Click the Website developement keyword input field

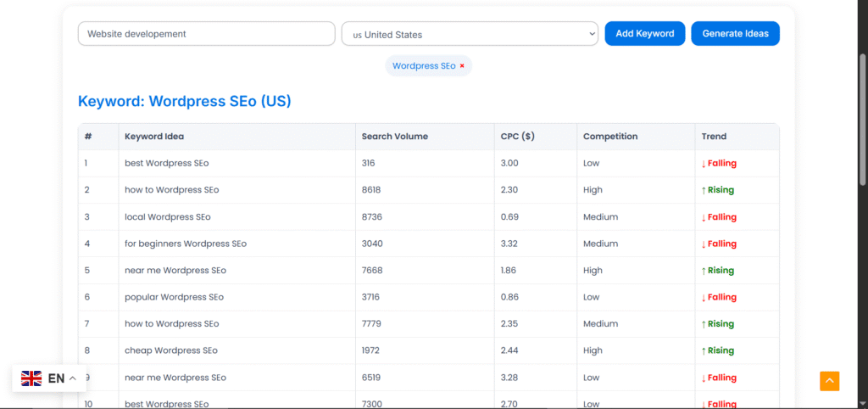[207, 34]
